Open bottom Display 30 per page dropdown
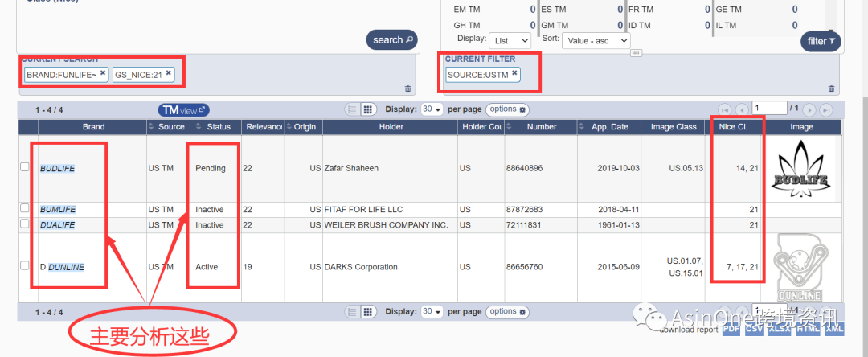The image size is (868, 357). pos(432,312)
